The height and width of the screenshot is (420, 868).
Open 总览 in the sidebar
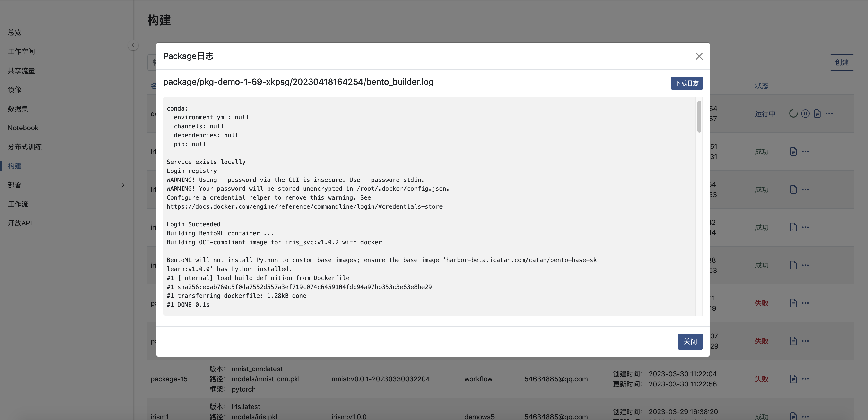tap(15, 33)
